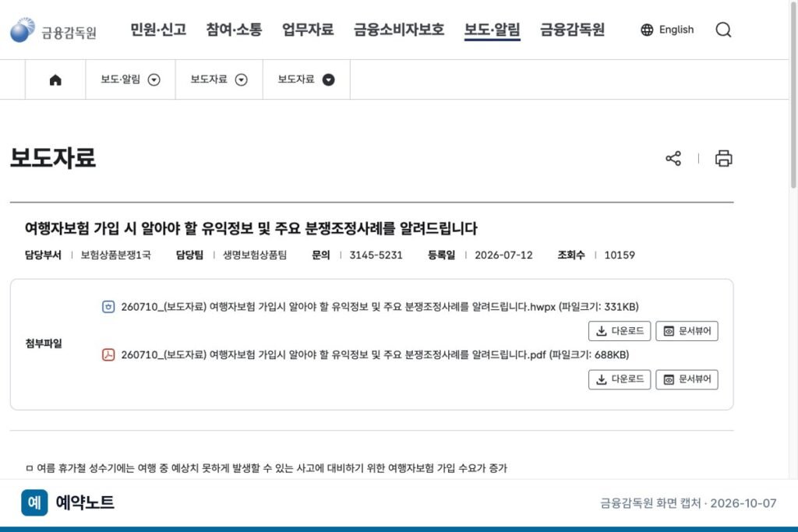The height and width of the screenshot is (532, 798).
Task: Go to home via breadcrumb house icon
Action: [55, 80]
